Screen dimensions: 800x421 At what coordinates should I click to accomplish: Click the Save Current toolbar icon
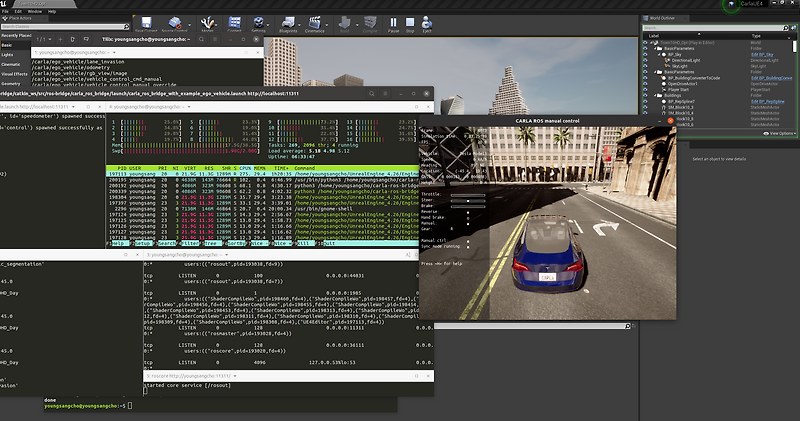tap(146, 22)
